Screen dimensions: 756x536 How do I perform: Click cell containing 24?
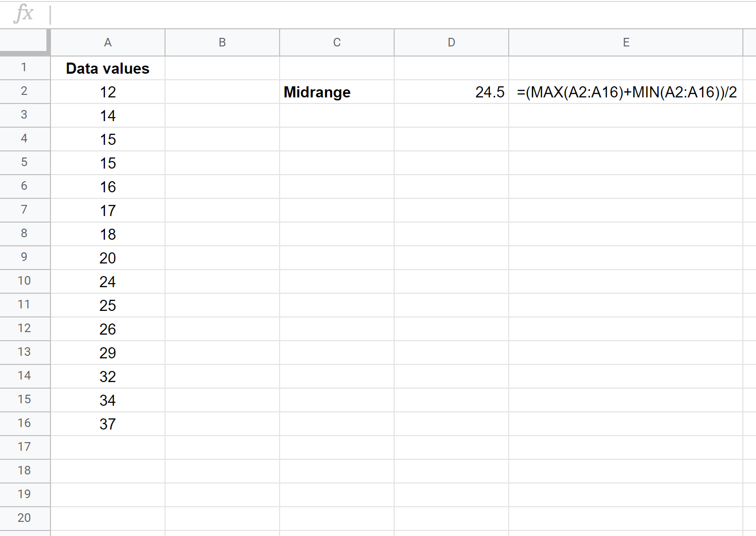(x=108, y=282)
